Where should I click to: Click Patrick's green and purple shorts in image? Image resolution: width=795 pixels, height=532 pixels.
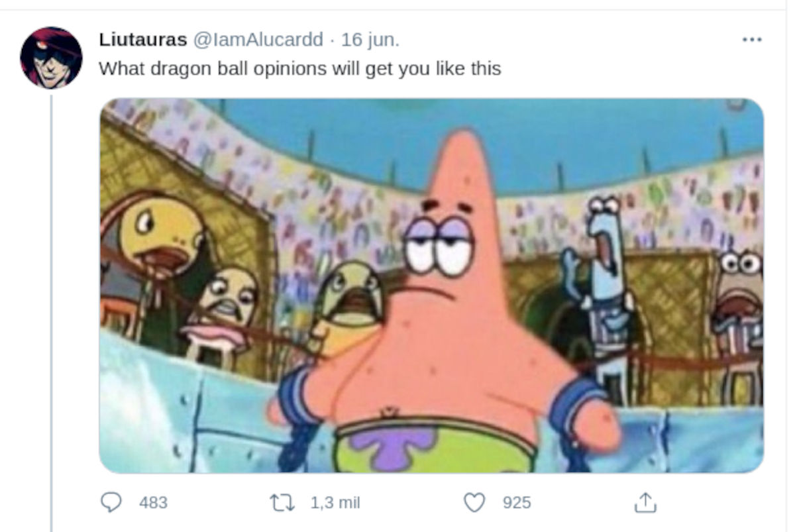[435, 445]
